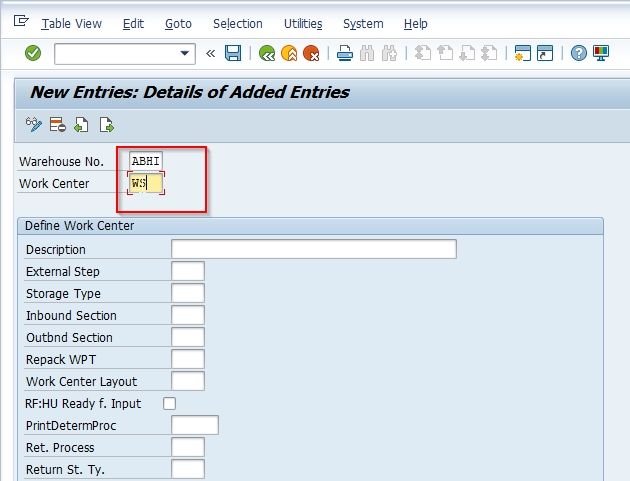The image size is (630, 481).
Task: Click the External Step input field
Action: [188, 271]
